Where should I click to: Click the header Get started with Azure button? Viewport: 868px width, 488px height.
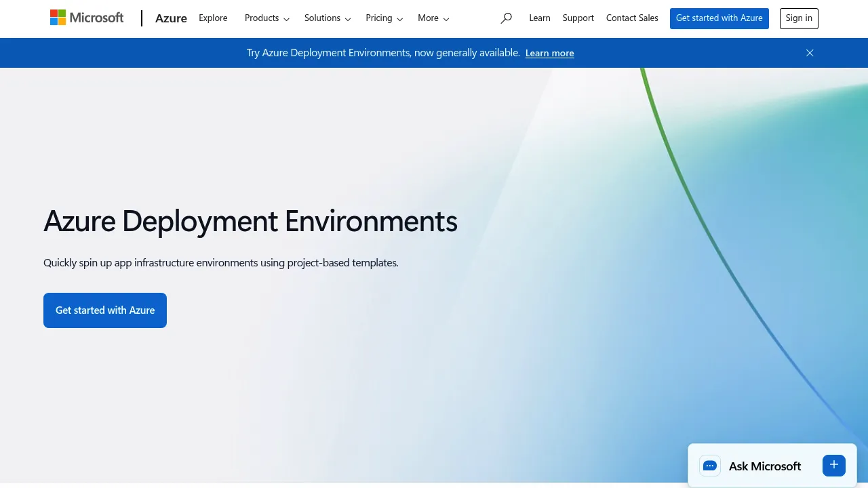click(719, 18)
